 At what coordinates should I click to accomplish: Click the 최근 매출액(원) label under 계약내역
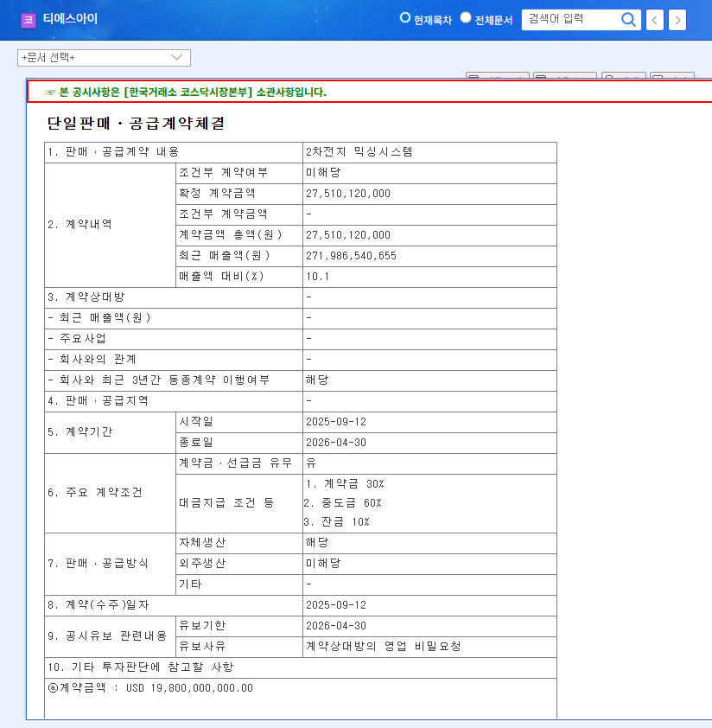tap(225, 256)
